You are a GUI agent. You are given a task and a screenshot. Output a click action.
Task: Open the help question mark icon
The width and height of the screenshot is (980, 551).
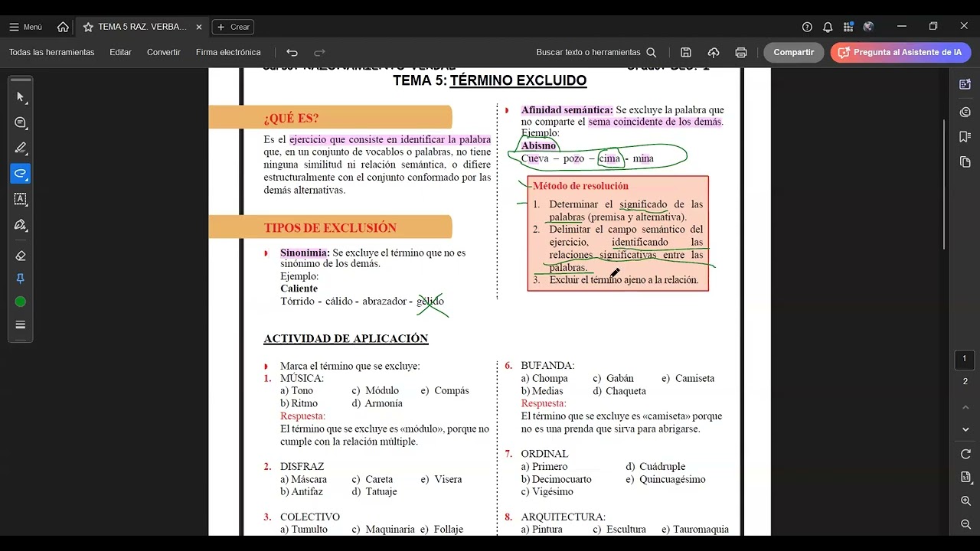pos(807,27)
